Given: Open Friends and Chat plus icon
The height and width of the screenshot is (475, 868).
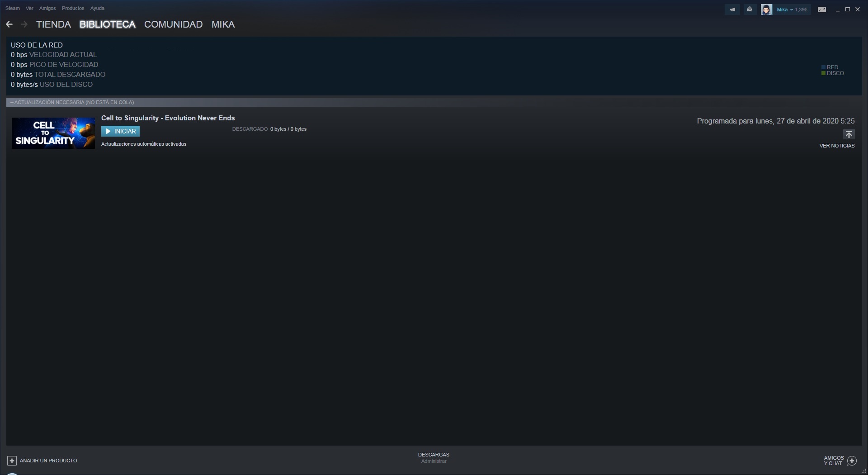Looking at the screenshot, I should click(852, 461).
